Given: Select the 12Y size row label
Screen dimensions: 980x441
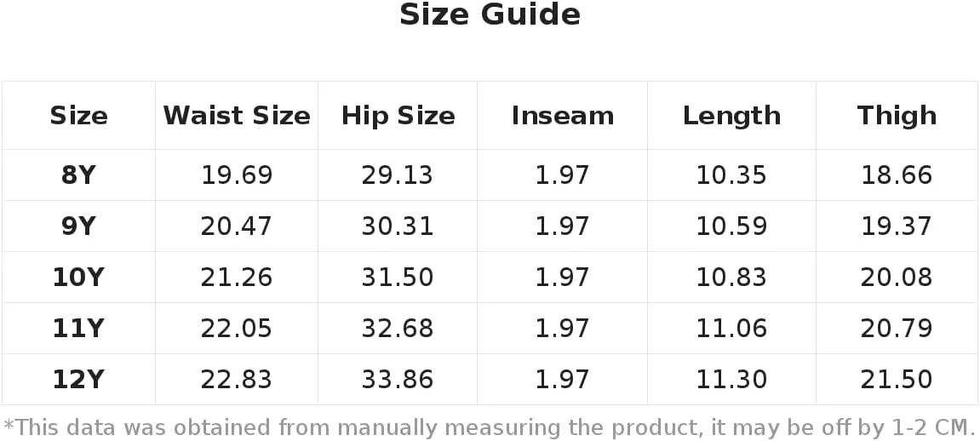Looking at the screenshot, I should tap(78, 380).
